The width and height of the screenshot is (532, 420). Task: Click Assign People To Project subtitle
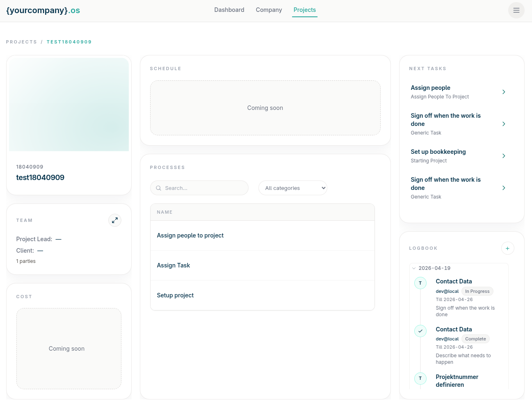[440, 97]
